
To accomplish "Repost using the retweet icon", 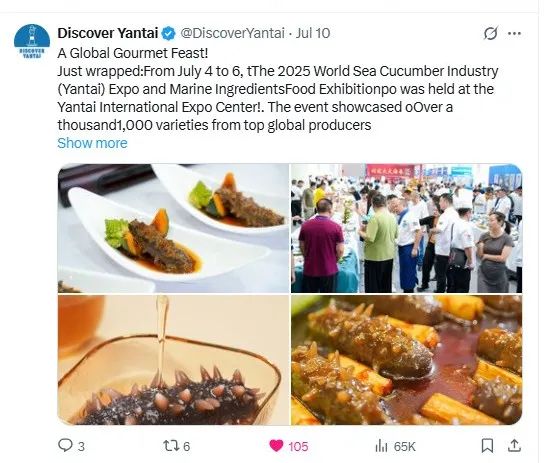I will (170, 446).
